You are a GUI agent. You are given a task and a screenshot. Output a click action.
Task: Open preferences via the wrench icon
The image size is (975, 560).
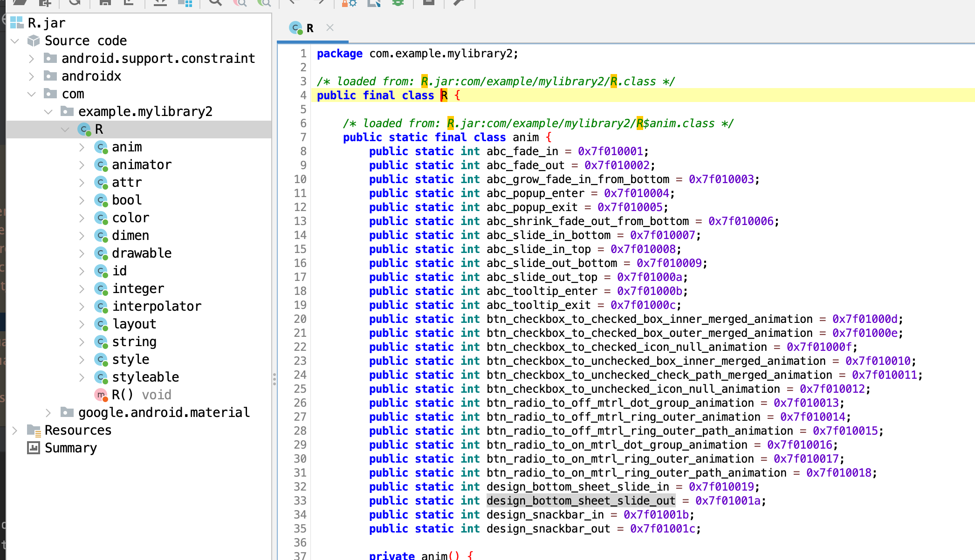pyautogui.click(x=459, y=2)
